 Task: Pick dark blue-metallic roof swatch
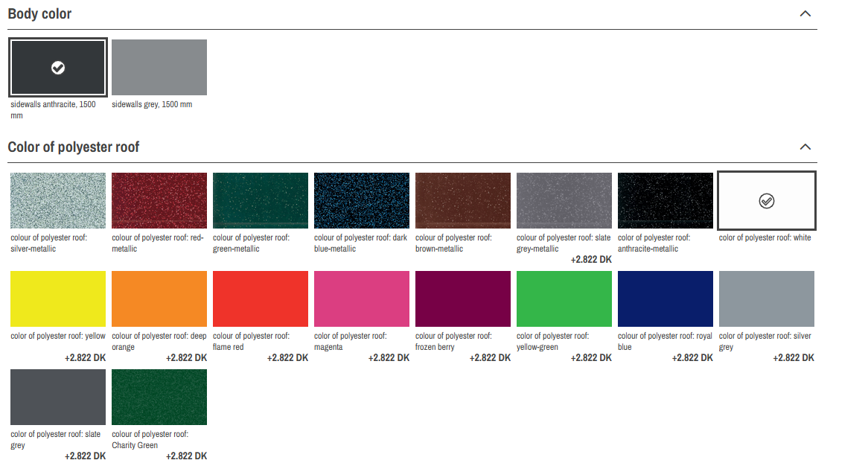tap(362, 201)
